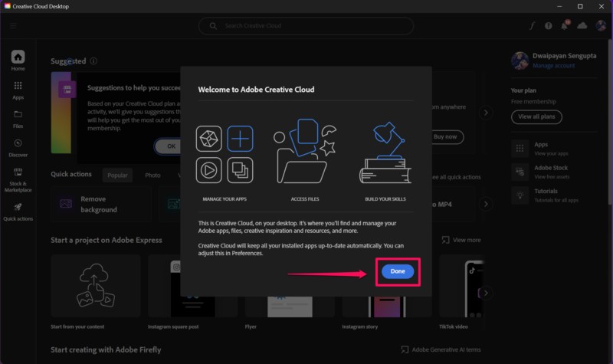This screenshot has height=364, width=613.
Task: Open Home in the left sidebar
Action: (x=18, y=61)
